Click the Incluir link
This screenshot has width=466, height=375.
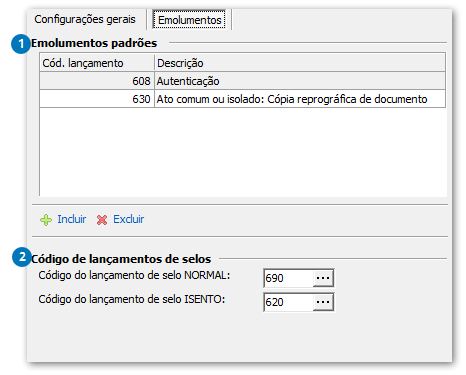click(72, 219)
